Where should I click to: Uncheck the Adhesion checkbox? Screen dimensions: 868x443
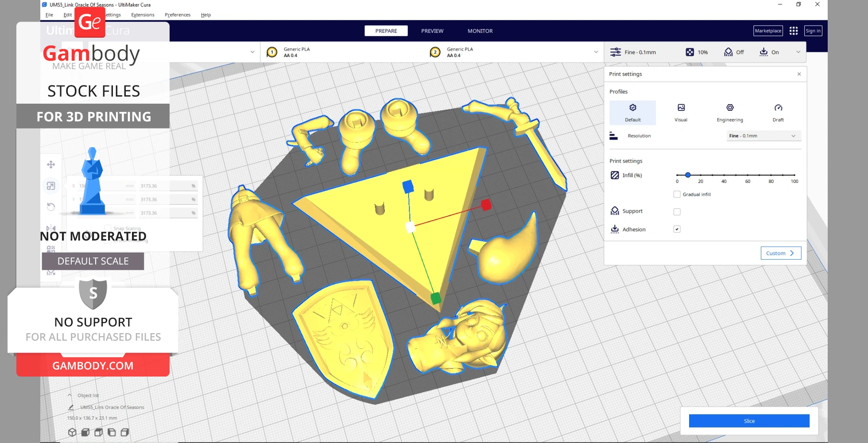click(x=677, y=229)
